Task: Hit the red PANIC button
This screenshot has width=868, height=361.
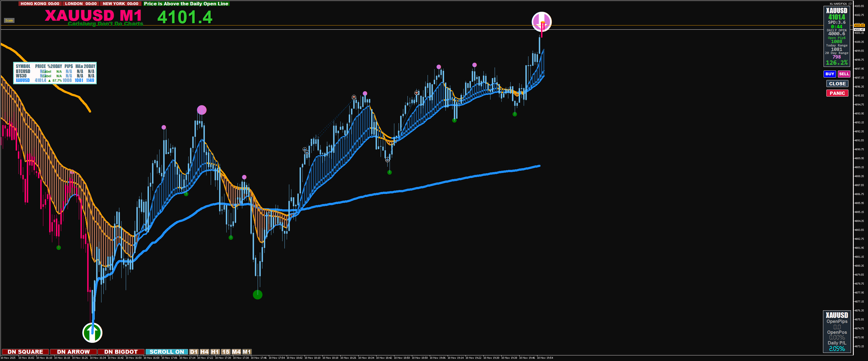Action: click(x=837, y=93)
